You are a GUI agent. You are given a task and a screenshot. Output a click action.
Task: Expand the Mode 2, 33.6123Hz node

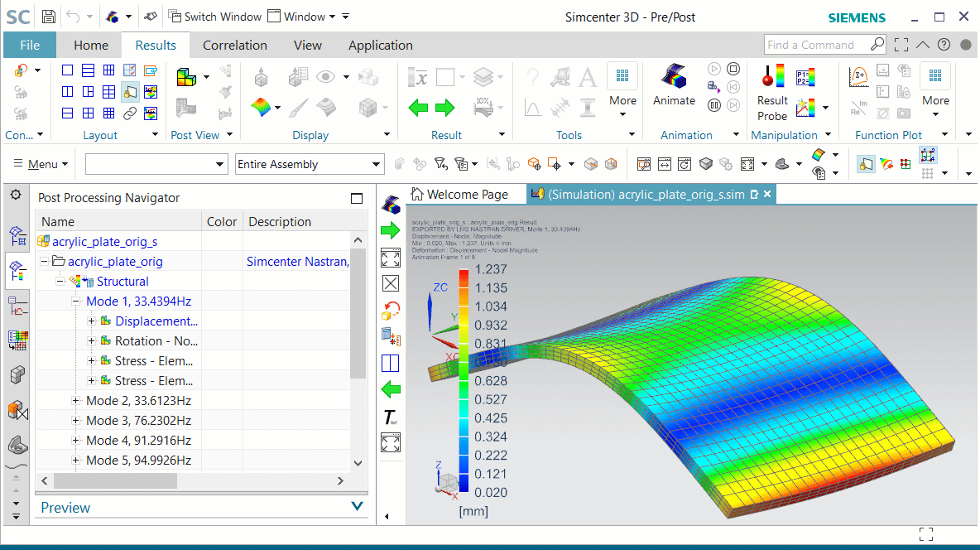(76, 401)
